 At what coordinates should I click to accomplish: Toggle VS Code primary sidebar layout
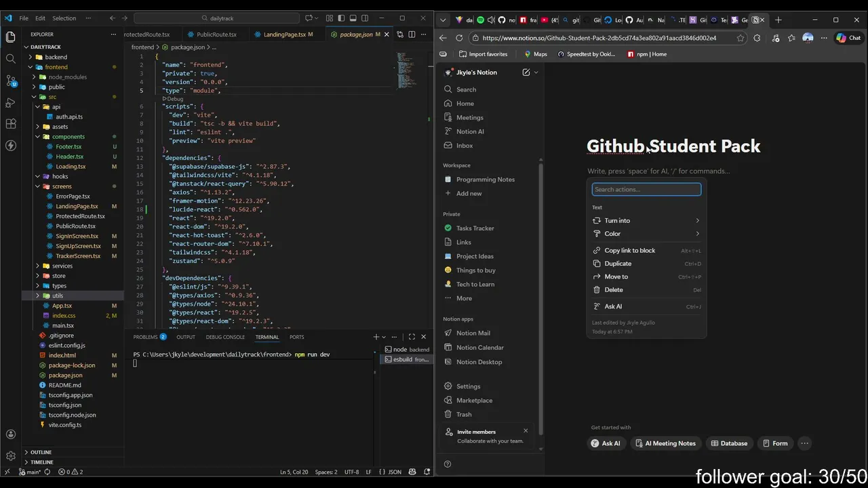point(341,18)
